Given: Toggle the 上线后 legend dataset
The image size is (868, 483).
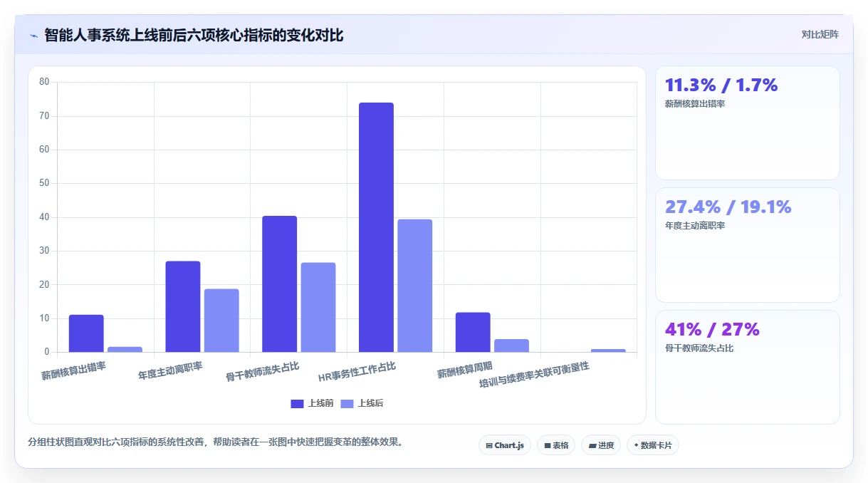Looking at the screenshot, I should pyautogui.click(x=362, y=403).
